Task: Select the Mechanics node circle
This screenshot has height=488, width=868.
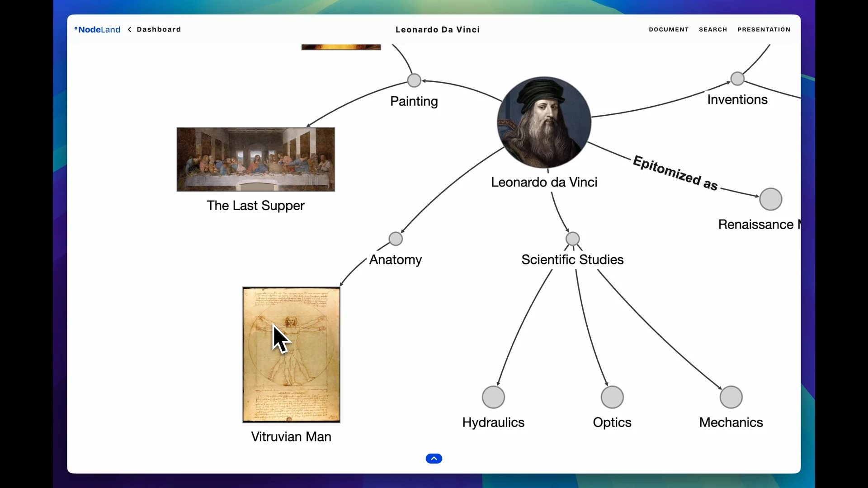Action: (x=731, y=397)
